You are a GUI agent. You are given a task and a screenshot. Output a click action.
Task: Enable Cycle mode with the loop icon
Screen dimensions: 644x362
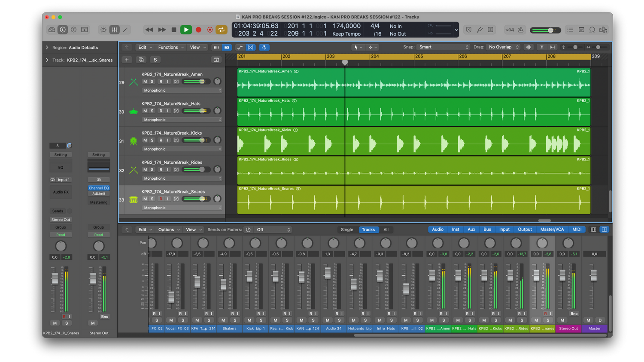[222, 30]
